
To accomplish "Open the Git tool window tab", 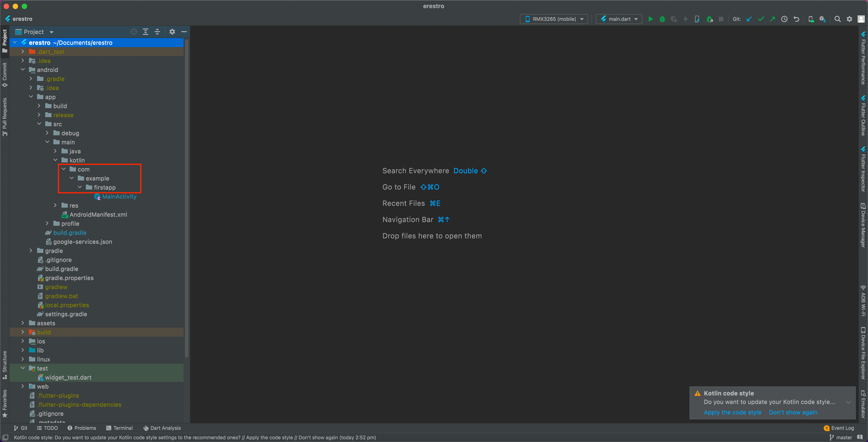I will [x=21, y=428].
